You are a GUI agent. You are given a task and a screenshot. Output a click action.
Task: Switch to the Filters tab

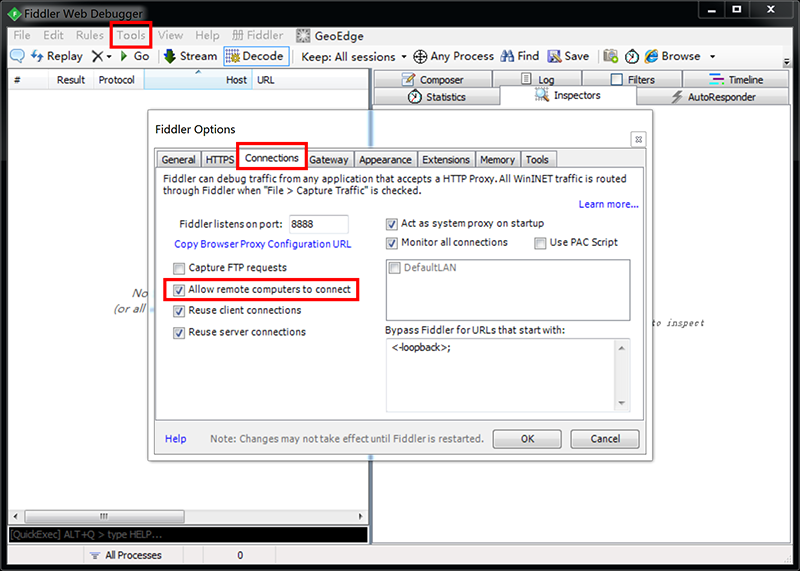coord(632,80)
